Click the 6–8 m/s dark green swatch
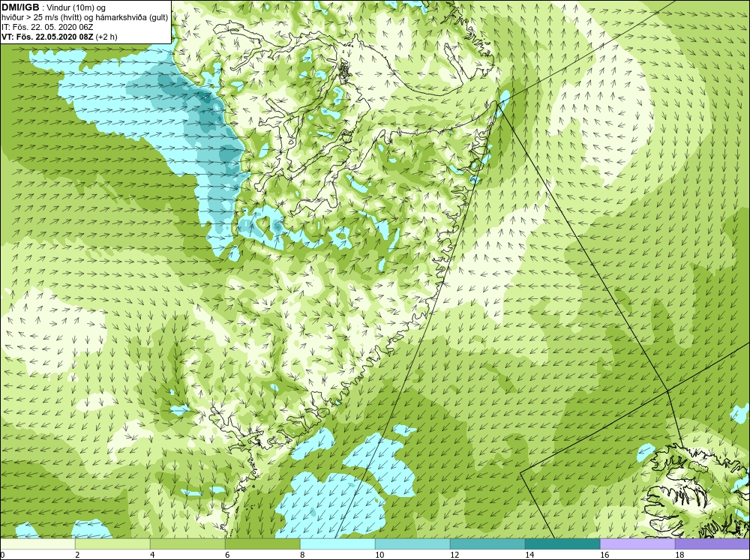The width and height of the screenshot is (750, 560). [262, 544]
